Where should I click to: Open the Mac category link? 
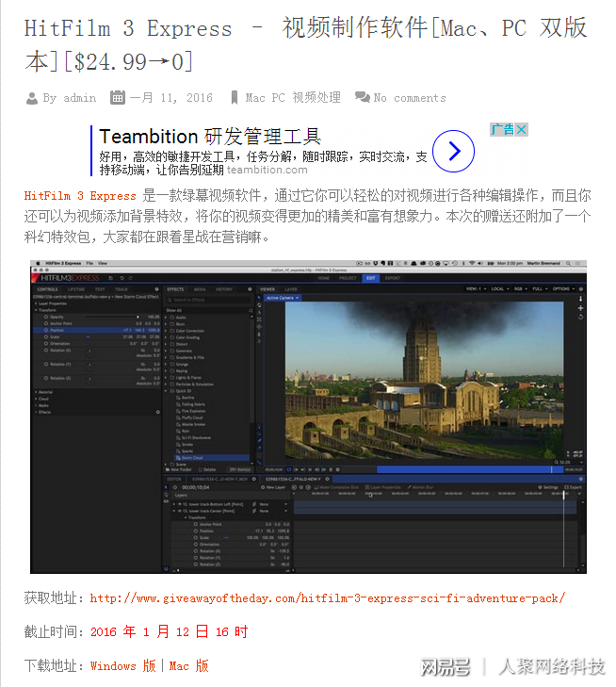pos(255,98)
